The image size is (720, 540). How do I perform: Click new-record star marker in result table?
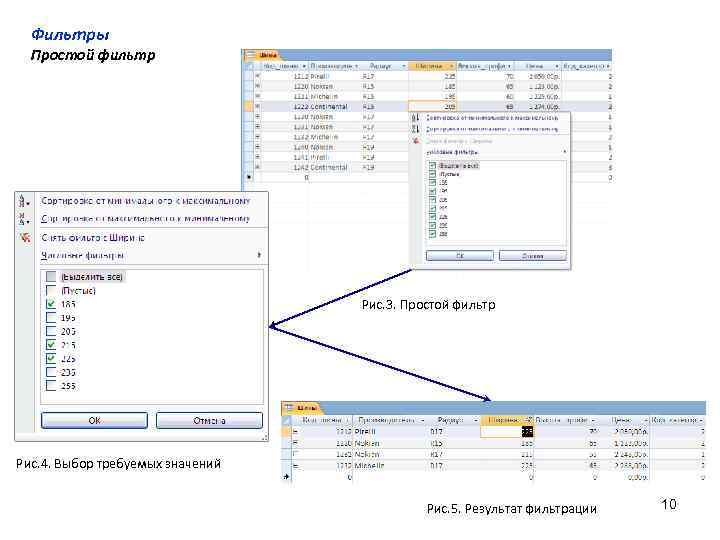coord(286,477)
